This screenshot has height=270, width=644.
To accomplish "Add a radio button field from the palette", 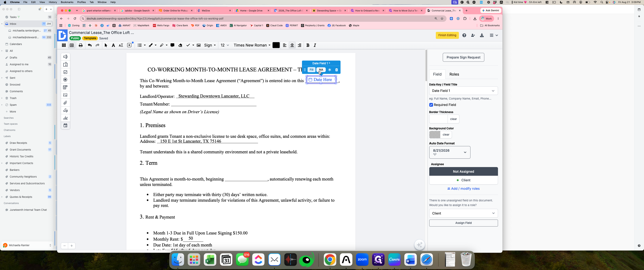I will click(65, 80).
